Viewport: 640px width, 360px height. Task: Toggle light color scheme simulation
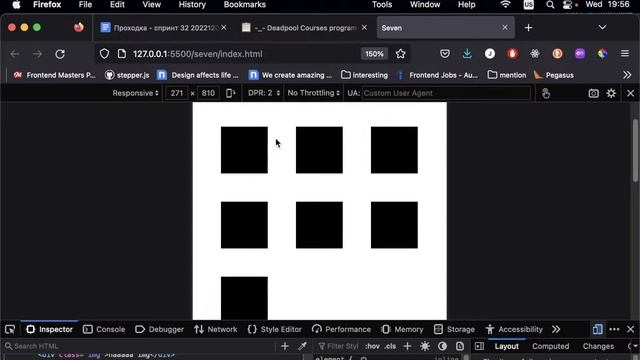coord(425,346)
